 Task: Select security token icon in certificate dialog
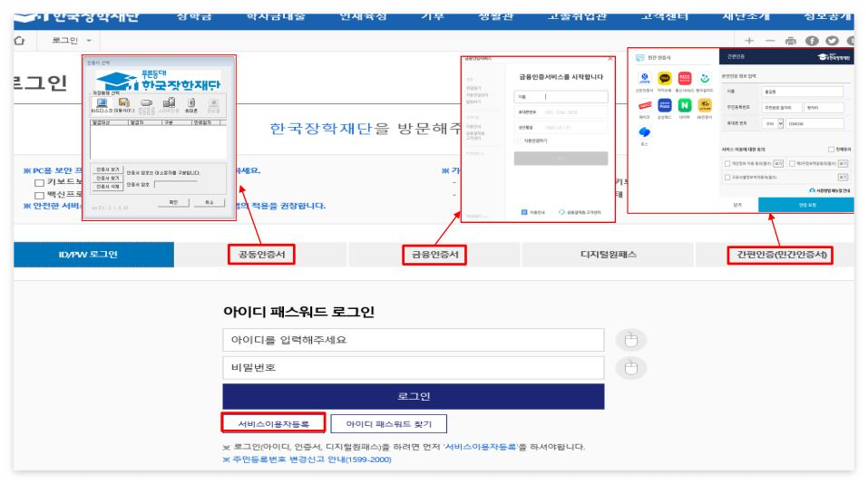pos(146,106)
